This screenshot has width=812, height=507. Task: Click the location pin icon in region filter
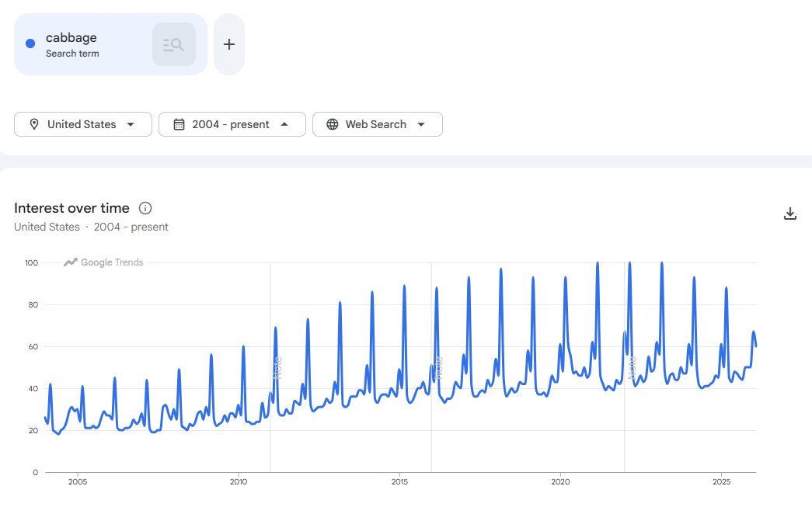(34, 124)
